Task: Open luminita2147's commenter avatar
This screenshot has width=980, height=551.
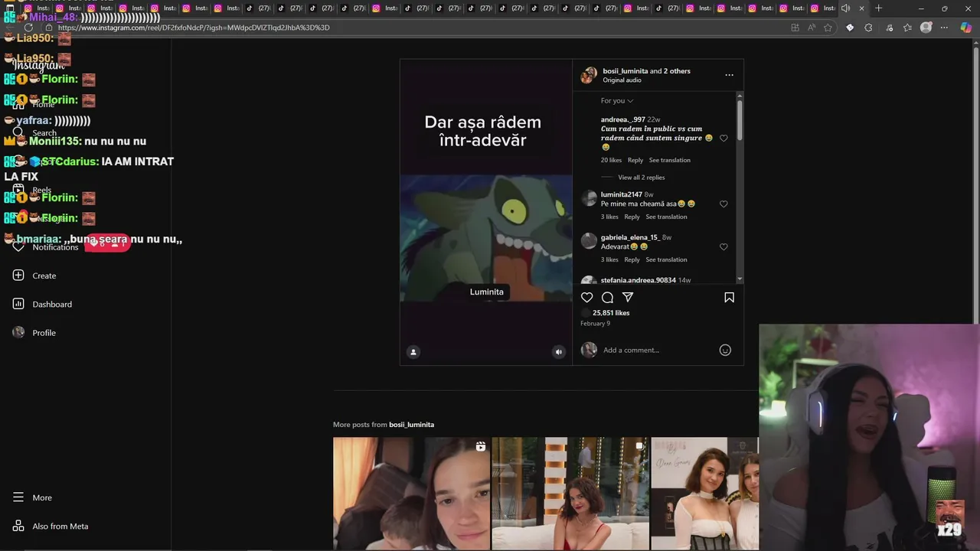Action: point(589,198)
